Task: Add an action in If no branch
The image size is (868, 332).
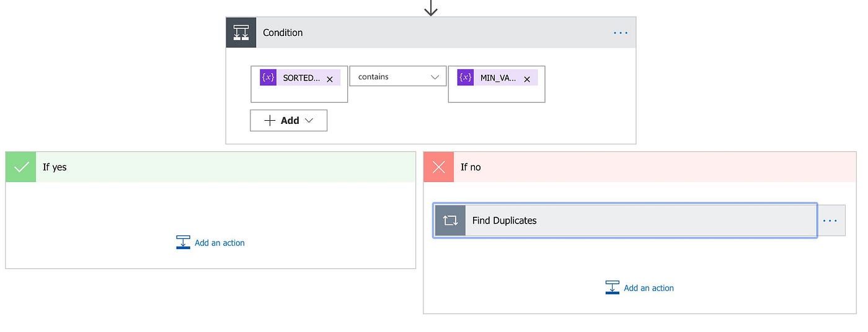Action: [640, 288]
